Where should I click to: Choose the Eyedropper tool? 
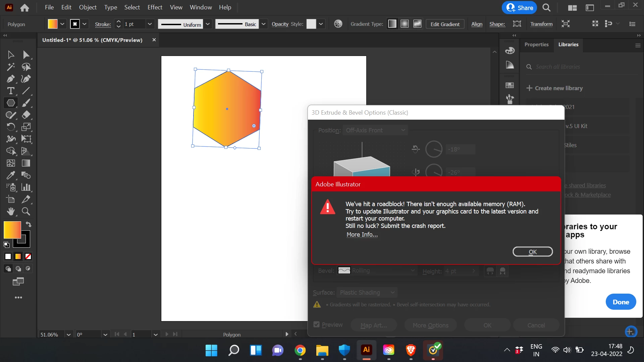(x=10, y=175)
